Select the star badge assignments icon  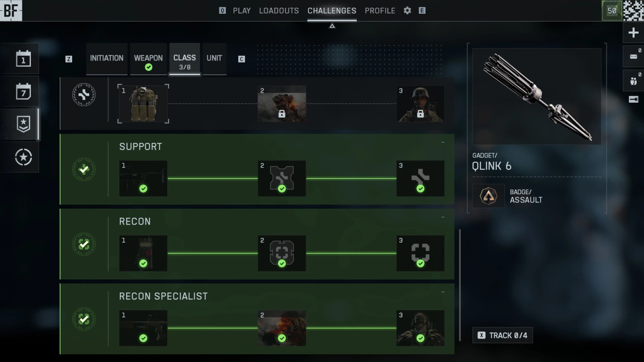click(23, 124)
